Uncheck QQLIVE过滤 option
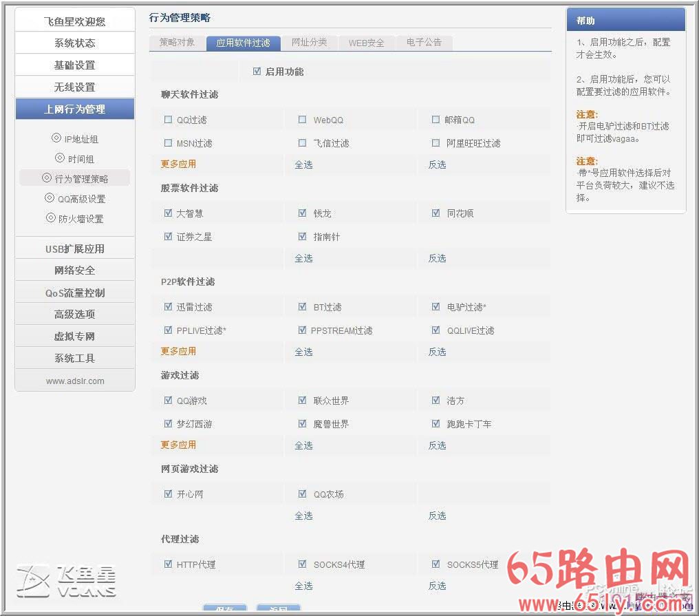 coord(436,330)
